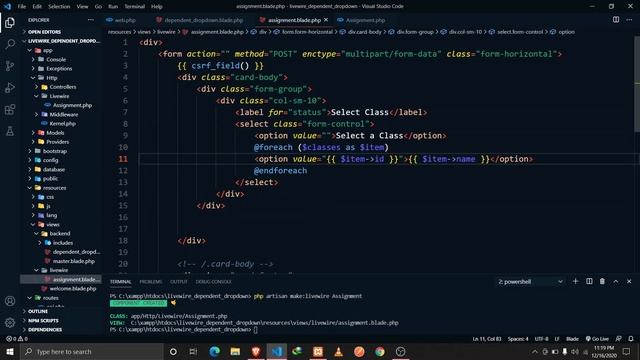Collapse the app folder in explorer

(x=61, y=50)
